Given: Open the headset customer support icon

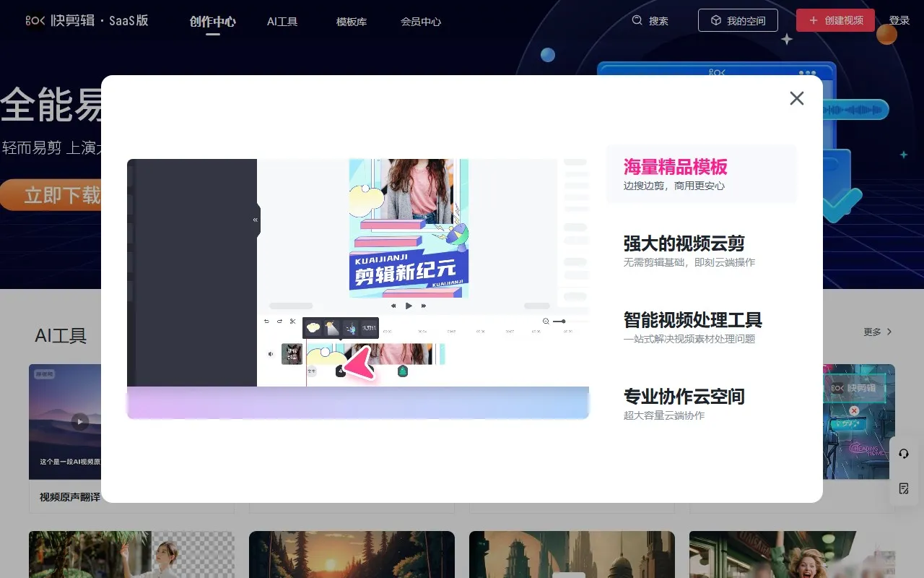Looking at the screenshot, I should click(903, 454).
